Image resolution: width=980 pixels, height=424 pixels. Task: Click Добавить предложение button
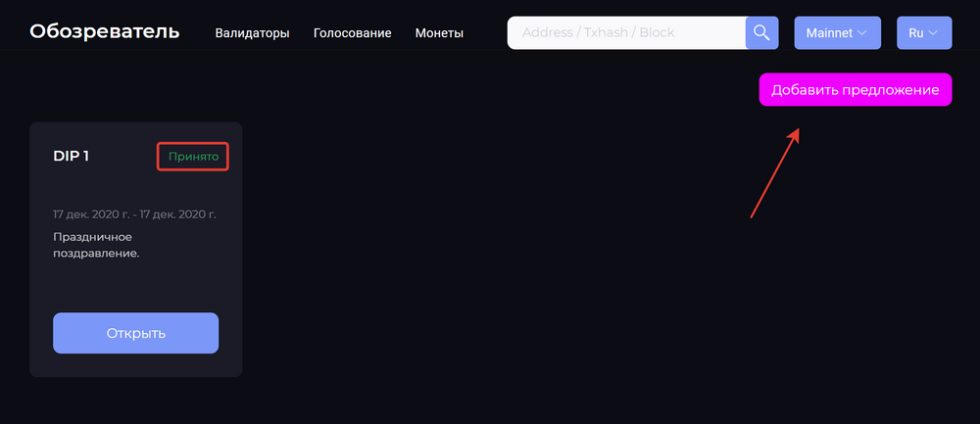(855, 90)
